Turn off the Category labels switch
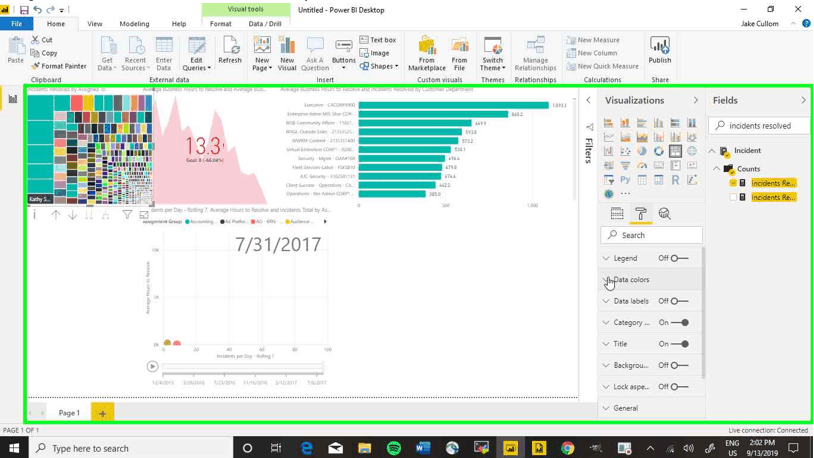This screenshot has width=814, height=458. point(680,322)
